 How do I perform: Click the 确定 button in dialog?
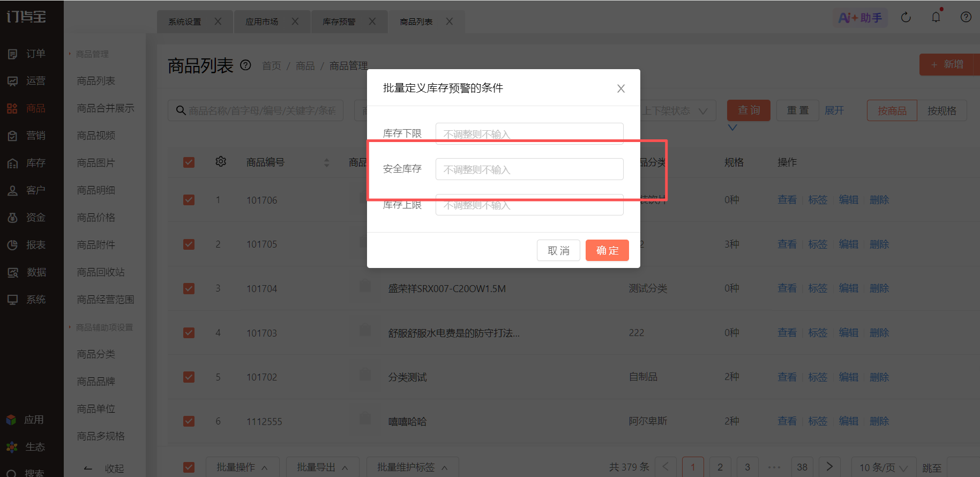[x=607, y=250]
